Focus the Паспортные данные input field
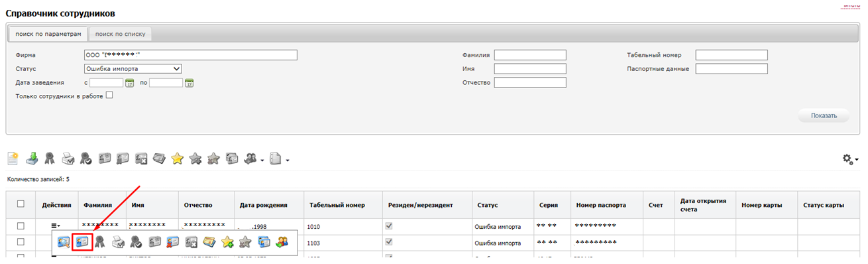Screen dimensions: 868x264 pyautogui.click(x=732, y=68)
